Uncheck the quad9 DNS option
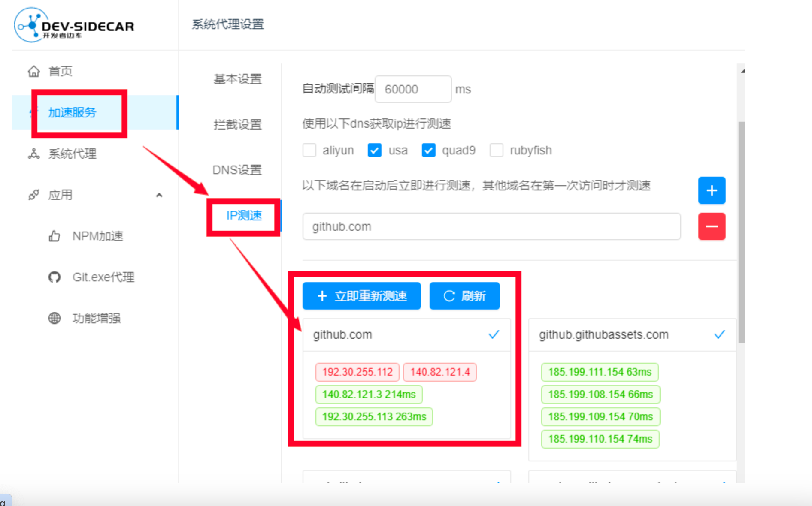This screenshot has height=506, width=812. coord(428,150)
